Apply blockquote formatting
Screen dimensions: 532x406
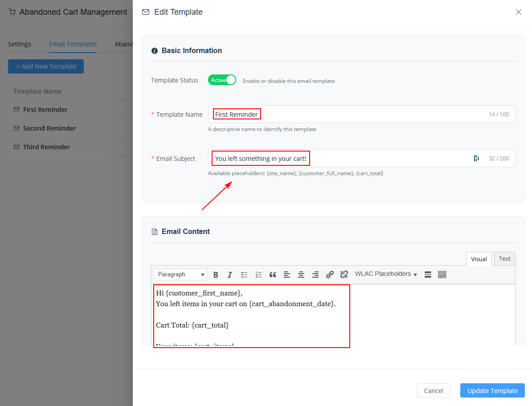tap(273, 274)
